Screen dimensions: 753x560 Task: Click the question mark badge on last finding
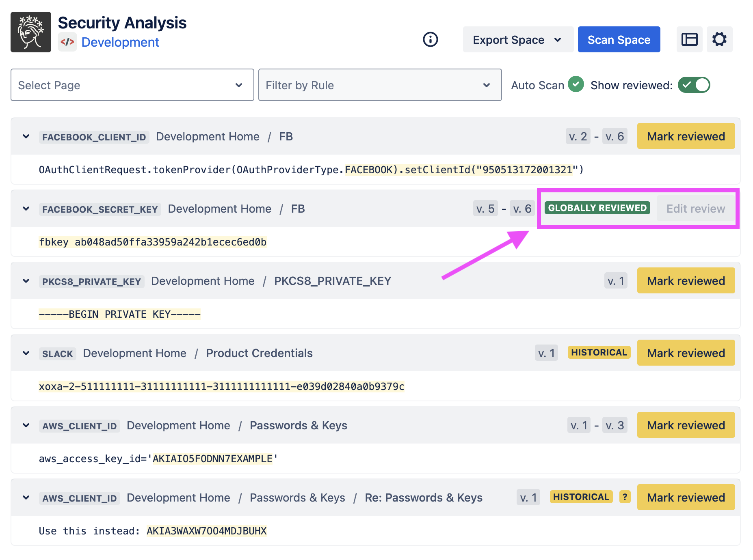(625, 497)
